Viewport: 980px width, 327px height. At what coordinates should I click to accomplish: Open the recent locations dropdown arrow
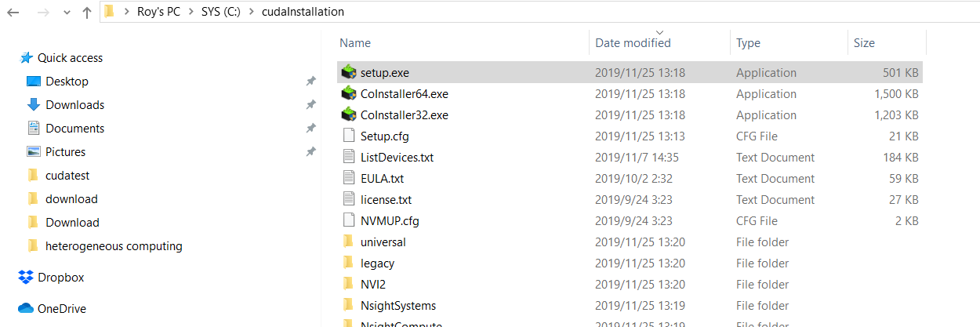[x=64, y=13]
